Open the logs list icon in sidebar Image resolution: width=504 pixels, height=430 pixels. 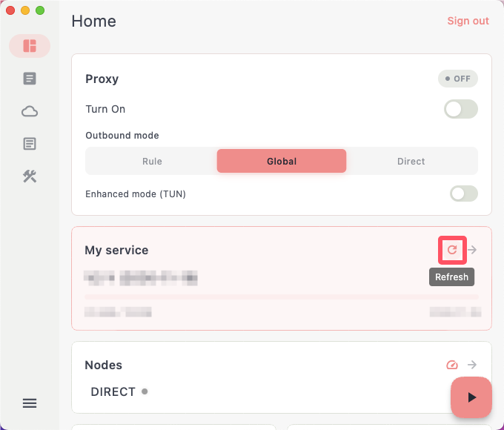30,144
